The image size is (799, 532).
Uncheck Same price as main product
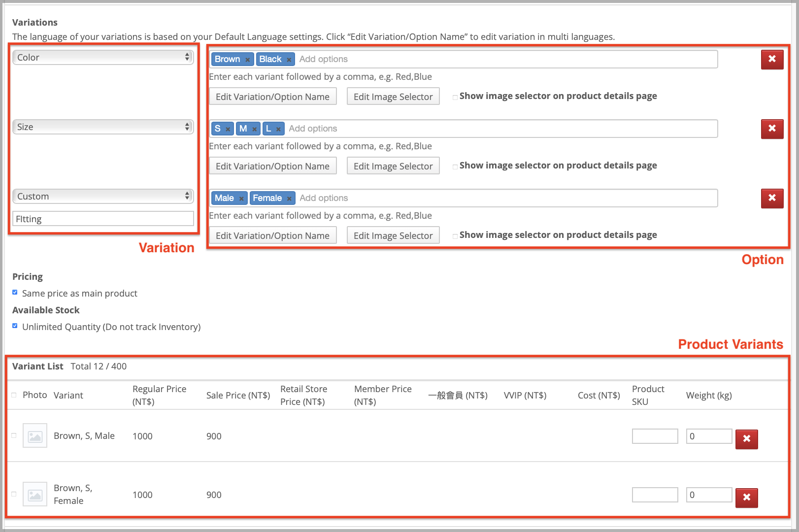(x=15, y=292)
